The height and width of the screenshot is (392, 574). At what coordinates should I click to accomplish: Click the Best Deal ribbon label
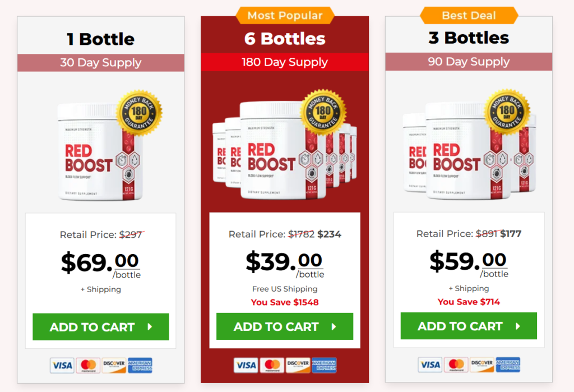pyautogui.click(x=469, y=15)
